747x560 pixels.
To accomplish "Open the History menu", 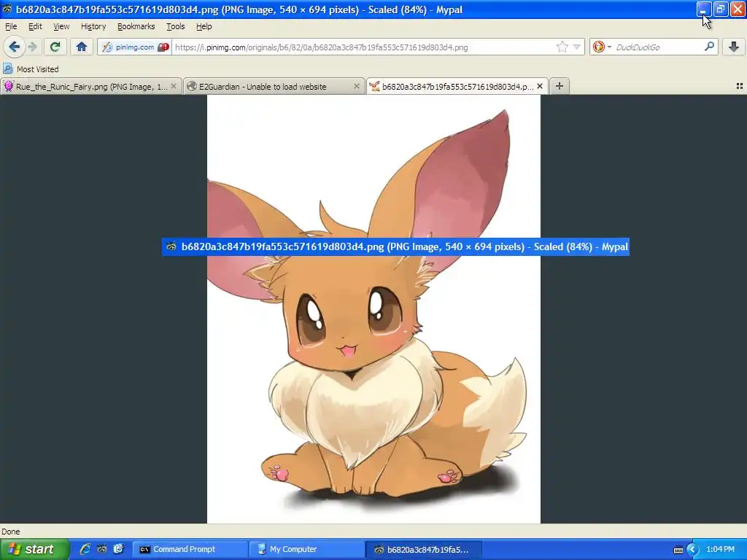I will (93, 26).
